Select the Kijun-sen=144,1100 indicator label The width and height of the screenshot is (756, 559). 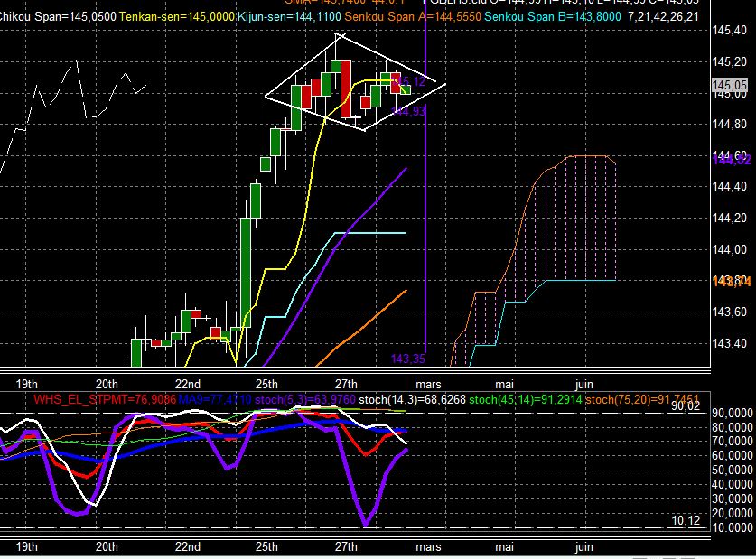[289, 17]
